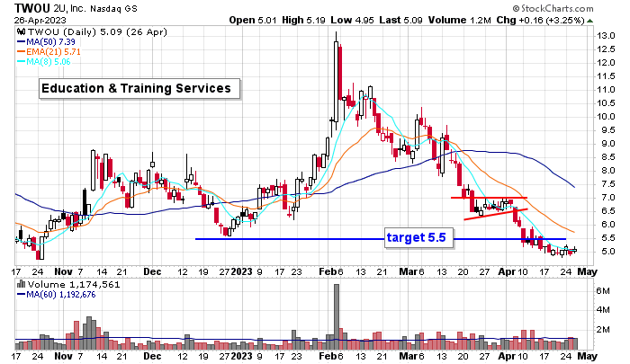The image size is (630, 364).
Task: Click the 'Apr' label on price chart axis
Action: [x=507, y=271]
